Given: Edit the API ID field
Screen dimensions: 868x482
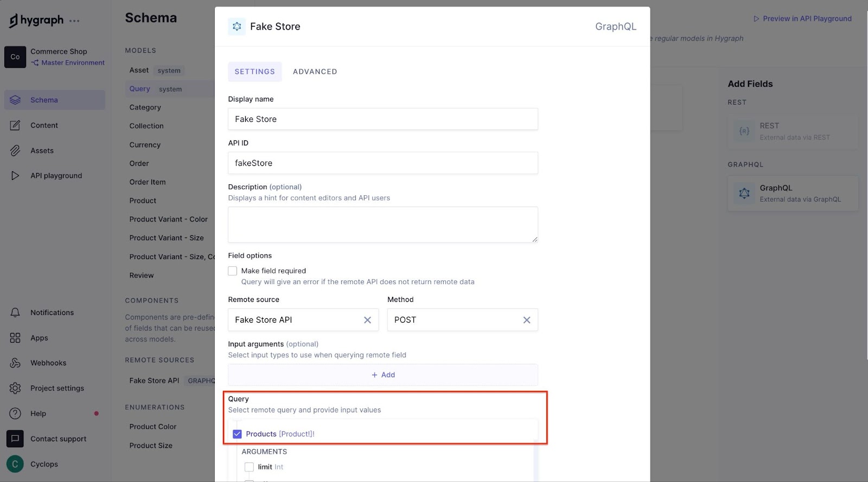Looking at the screenshot, I should pyautogui.click(x=383, y=163).
